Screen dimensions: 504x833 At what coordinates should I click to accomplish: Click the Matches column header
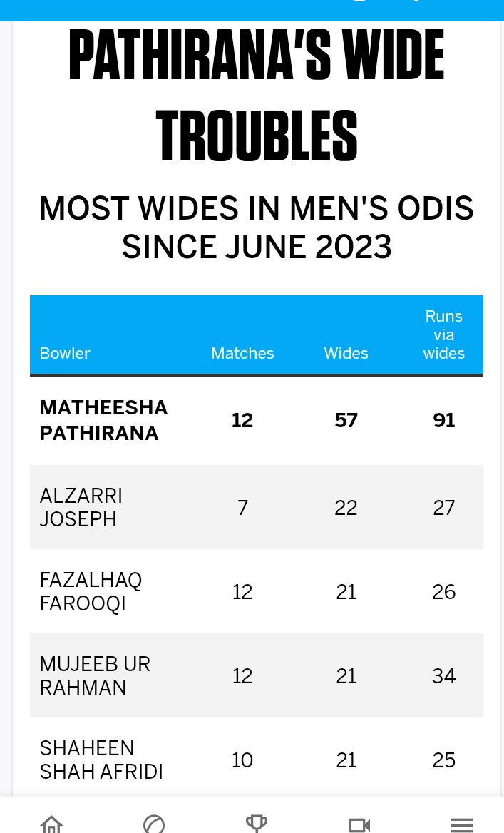click(x=242, y=353)
